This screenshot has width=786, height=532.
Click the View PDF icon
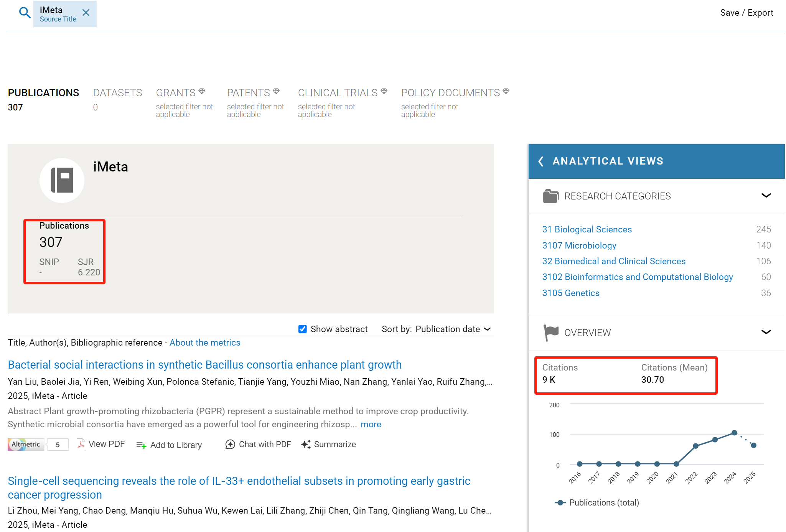[81, 444]
